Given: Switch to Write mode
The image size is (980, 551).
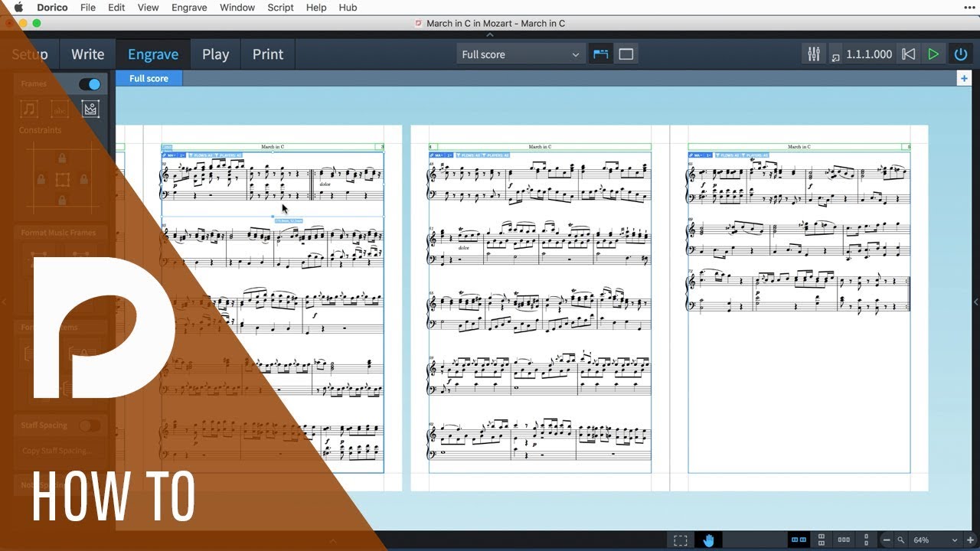Looking at the screenshot, I should point(87,54).
